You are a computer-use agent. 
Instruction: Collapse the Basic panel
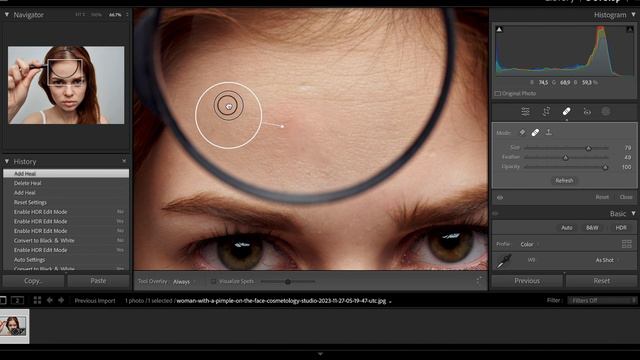point(633,213)
